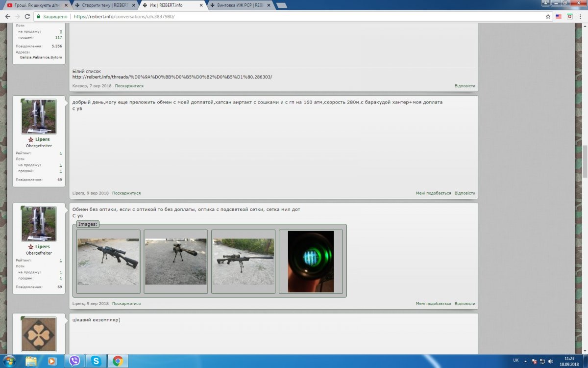The image size is (588, 368).
Task: Click 'Поскаржитися' on the добрый день post
Action: click(126, 193)
